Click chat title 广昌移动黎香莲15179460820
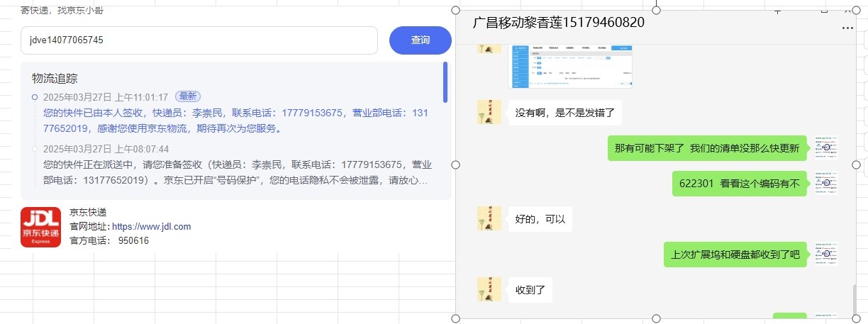This screenshot has width=868, height=324. coord(559,22)
